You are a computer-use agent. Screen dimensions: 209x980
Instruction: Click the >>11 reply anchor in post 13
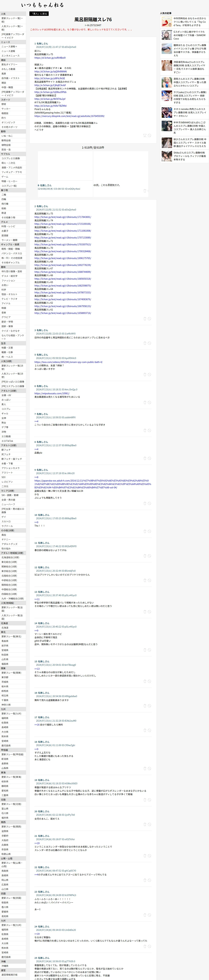37,599
